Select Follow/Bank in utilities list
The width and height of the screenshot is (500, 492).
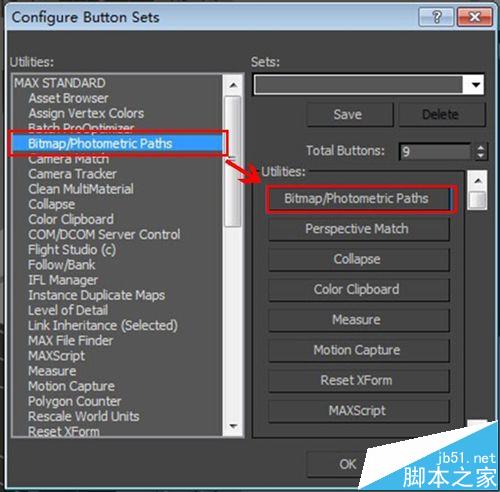point(62,265)
